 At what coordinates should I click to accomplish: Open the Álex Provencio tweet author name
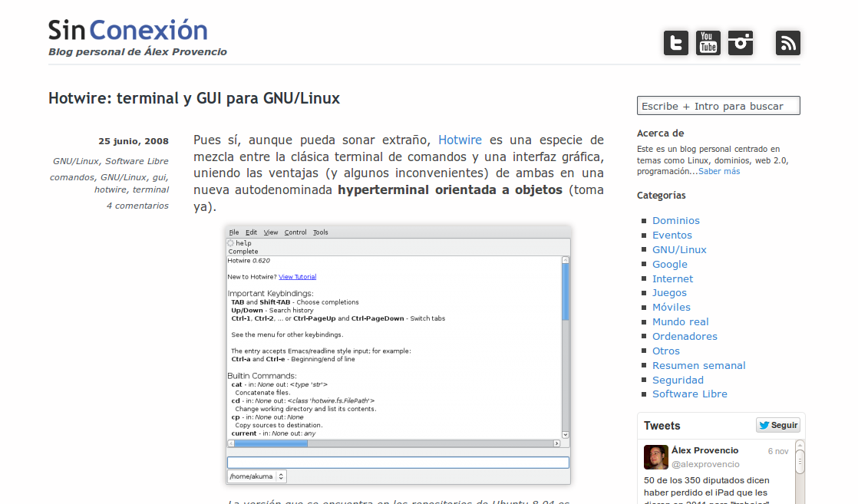coord(705,450)
